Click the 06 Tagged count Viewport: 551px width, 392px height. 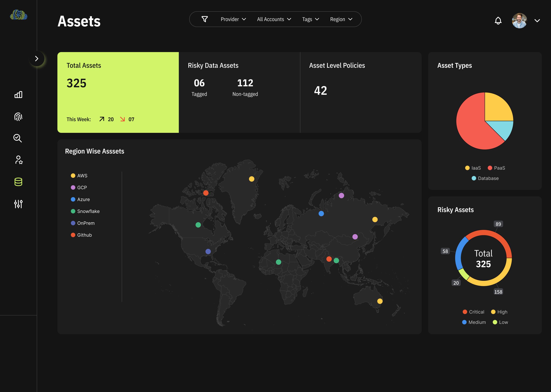coord(199,87)
